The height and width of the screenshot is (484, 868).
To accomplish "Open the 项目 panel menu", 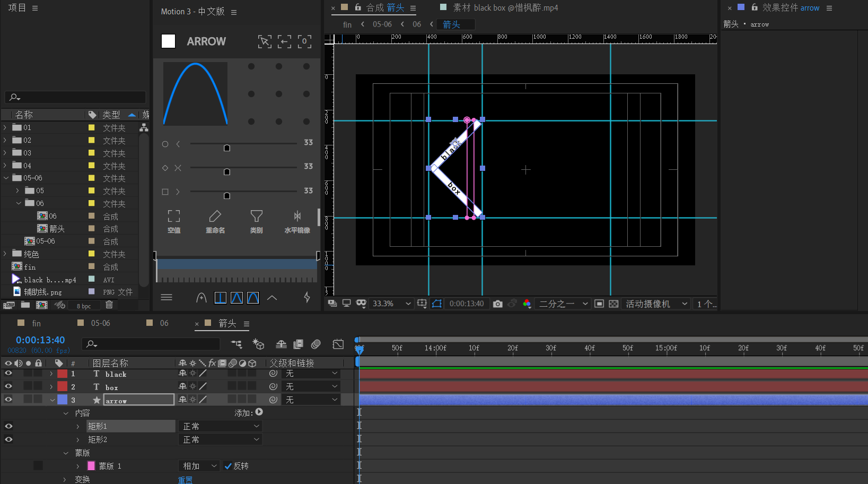I will tap(35, 8).
